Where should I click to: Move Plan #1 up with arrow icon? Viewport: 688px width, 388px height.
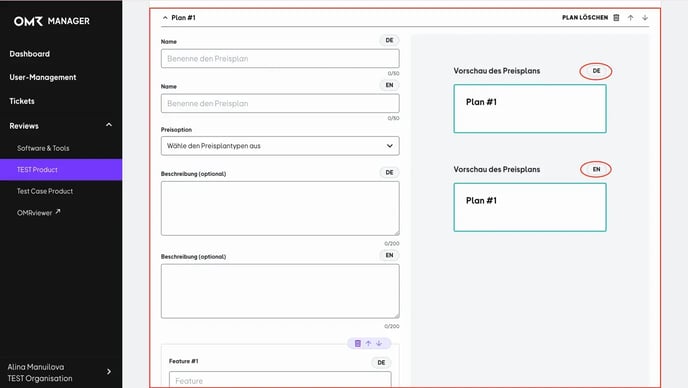coord(631,18)
